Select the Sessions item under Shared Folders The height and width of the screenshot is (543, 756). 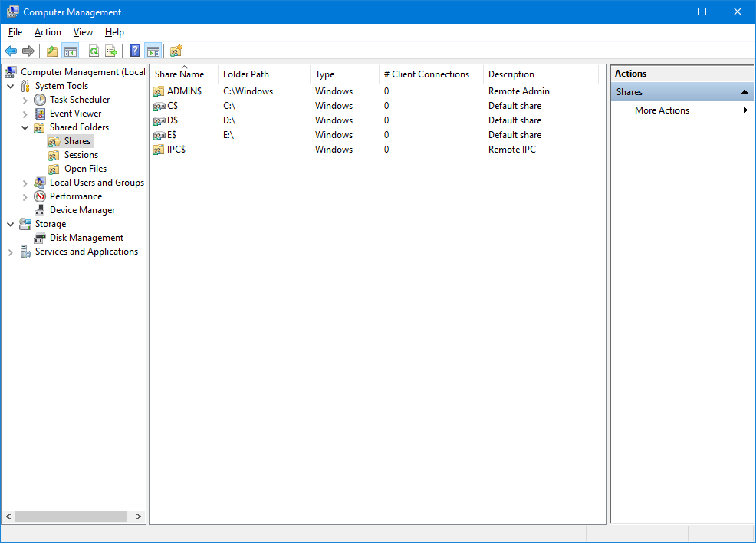coord(80,154)
